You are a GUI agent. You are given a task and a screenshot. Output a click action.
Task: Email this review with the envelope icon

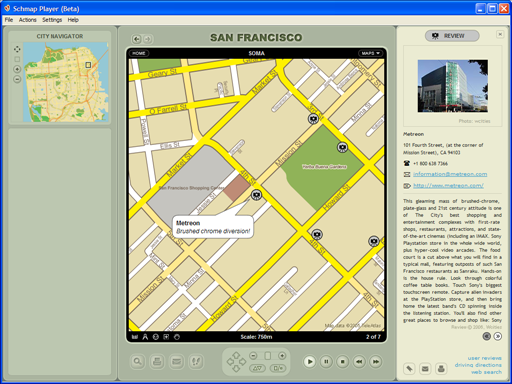(x=425, y=369)
